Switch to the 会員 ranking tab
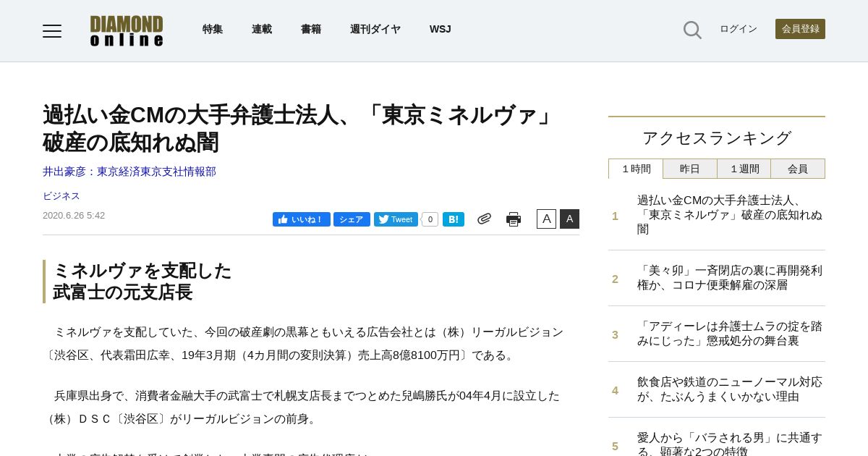 [798, 169]
